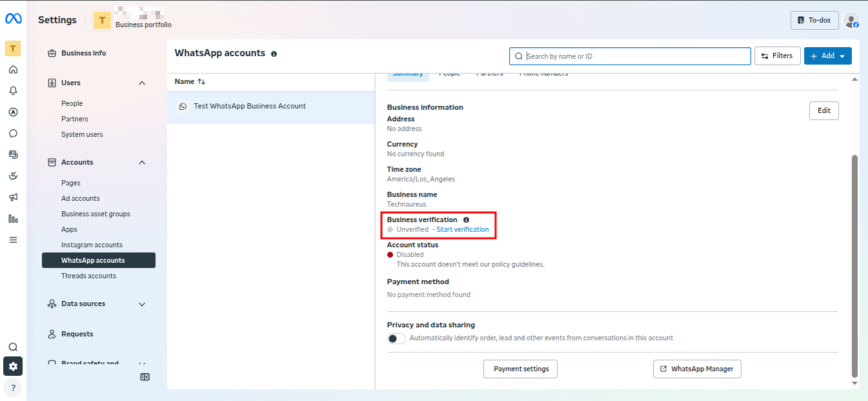The width and height of the screenshot is (868, 401).
Task: Toggle automatic event identification switch
Action: click(396, 338)
